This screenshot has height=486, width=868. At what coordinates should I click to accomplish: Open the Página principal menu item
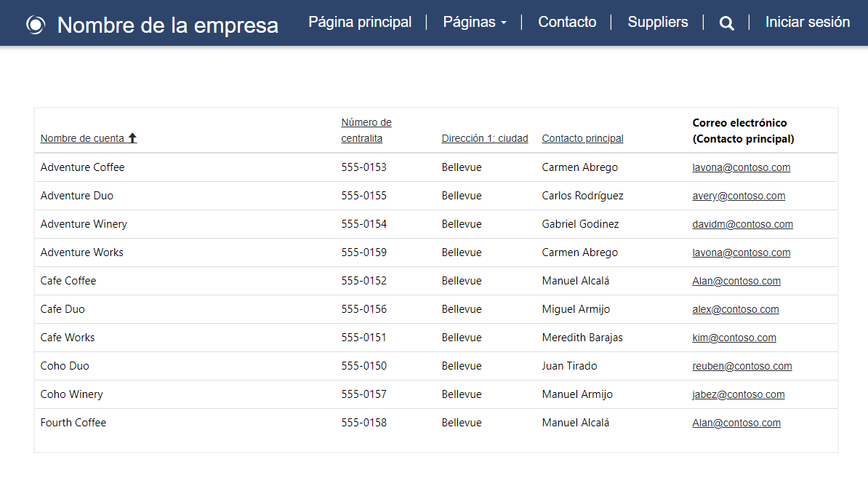pos(360,22)
